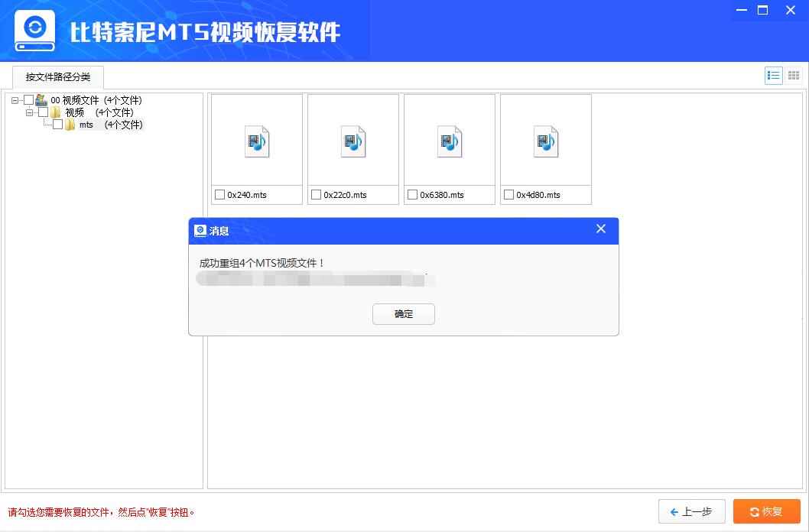Check the 0x4d80.mts checkbox
This screenshot has width=809, height=532.
click(x=508, y=195)
